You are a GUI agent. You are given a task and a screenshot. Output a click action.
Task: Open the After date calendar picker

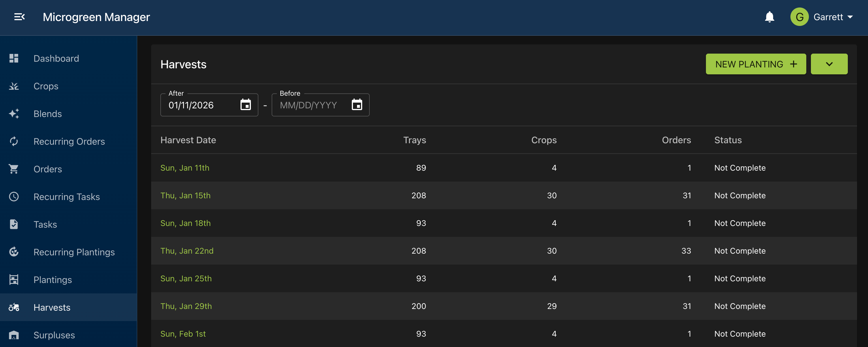pos(246,105)
